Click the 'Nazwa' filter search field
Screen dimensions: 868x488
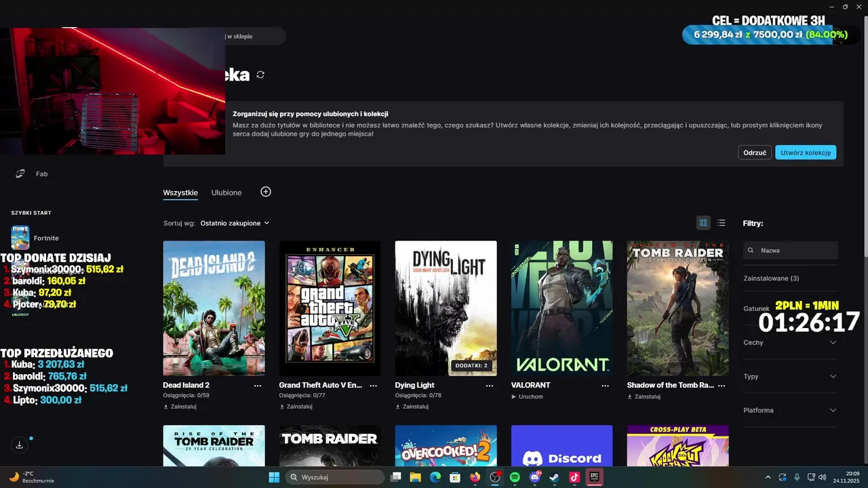(x=791, y=250)
